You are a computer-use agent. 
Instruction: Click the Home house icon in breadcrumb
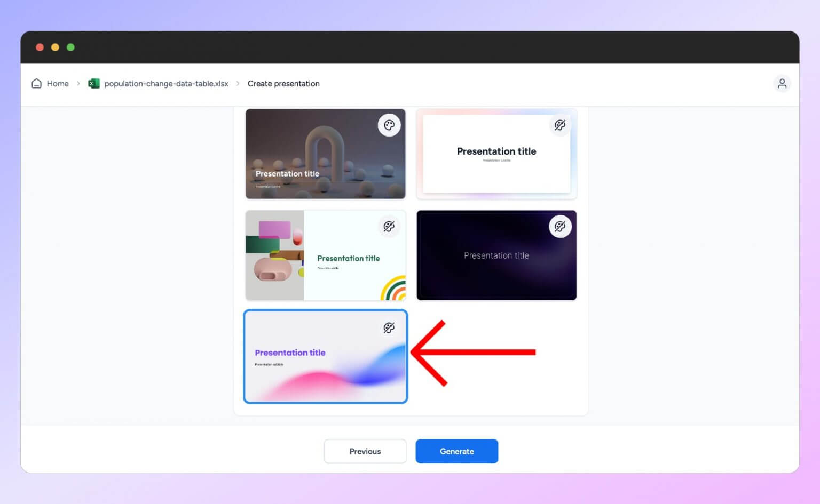click(x=36, y=84)
